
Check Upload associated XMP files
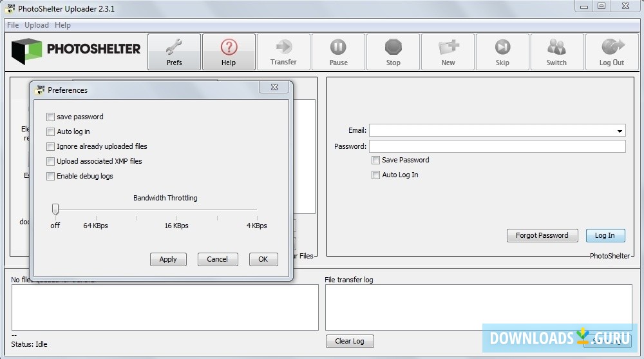[x=50, y=162]
